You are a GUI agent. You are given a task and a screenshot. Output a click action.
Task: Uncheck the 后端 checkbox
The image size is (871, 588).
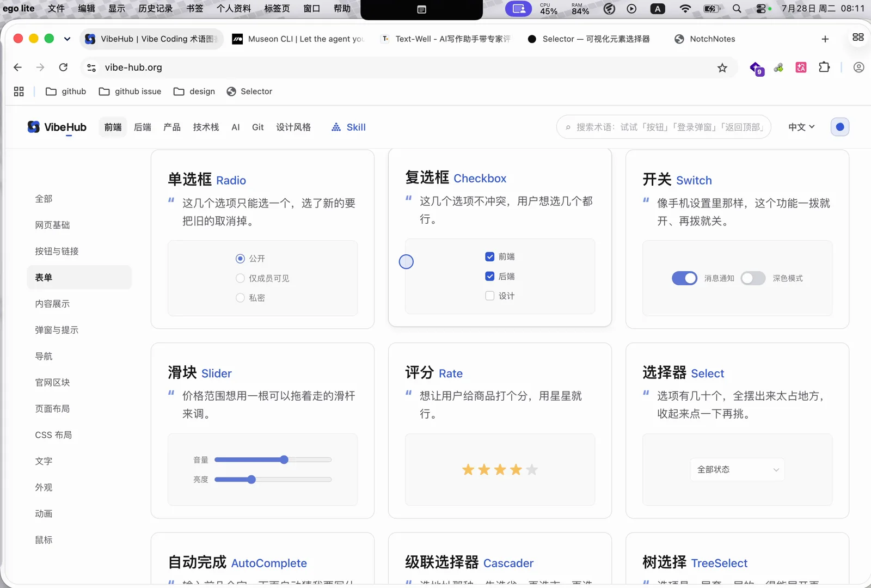point(490,276)
